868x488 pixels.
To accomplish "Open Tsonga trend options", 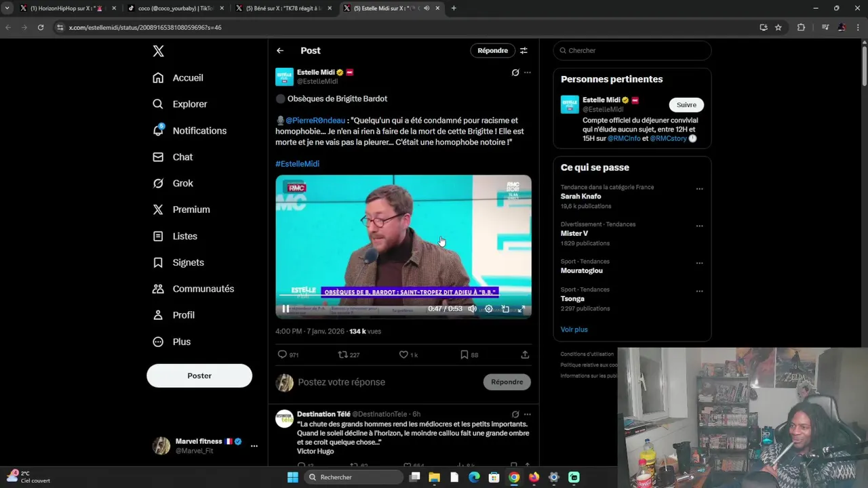I will click(700, 291).
